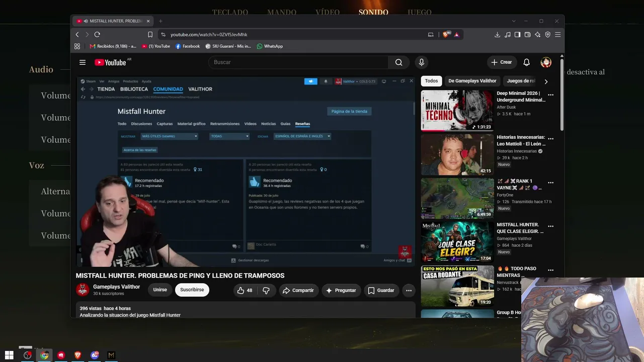Open Gameplays Valithor channel avatar
644x362 pixels.
[83, 290]
